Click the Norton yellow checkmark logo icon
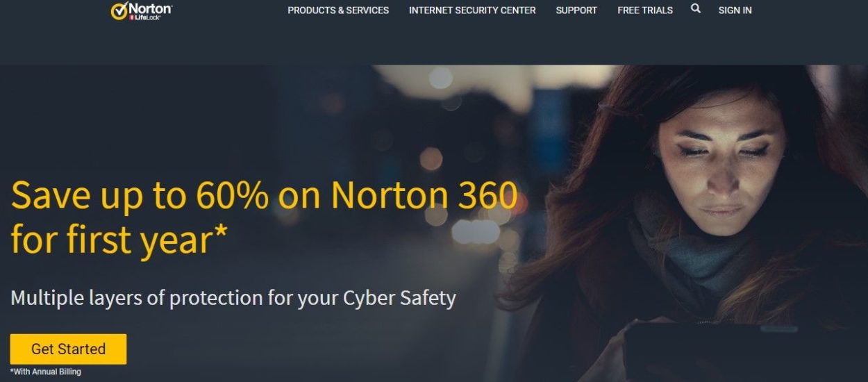This screenshot has height=382, width=868. (x=119, y=10)
